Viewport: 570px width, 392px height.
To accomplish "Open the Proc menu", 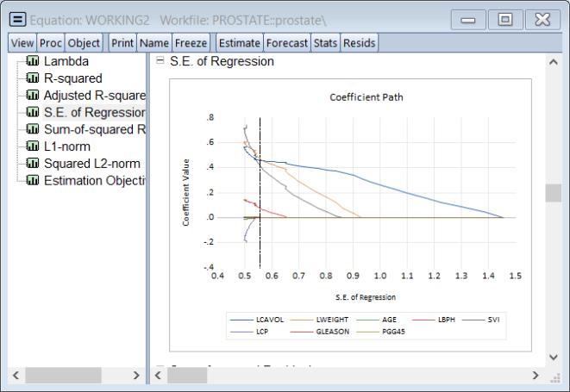I will tap(51, 42).
